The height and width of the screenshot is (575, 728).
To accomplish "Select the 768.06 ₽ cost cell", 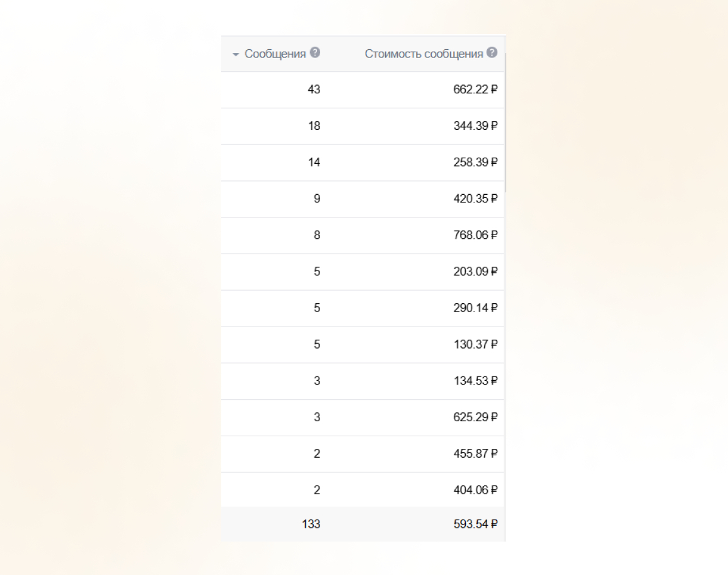I will point(475,235).
